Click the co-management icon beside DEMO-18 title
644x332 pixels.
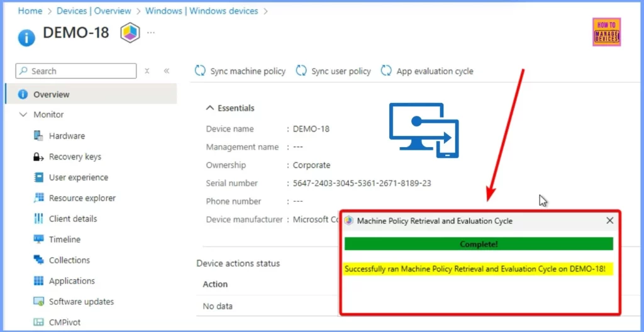click(130, 33)
